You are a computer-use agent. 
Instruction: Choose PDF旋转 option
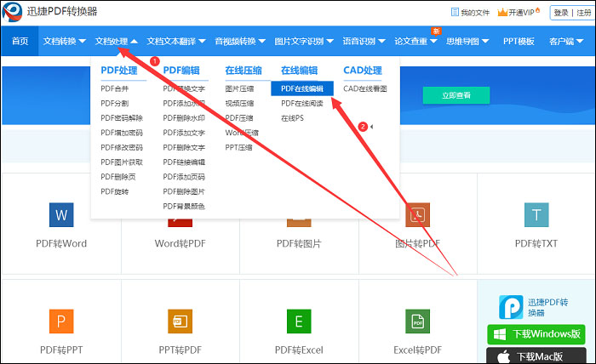114,191
